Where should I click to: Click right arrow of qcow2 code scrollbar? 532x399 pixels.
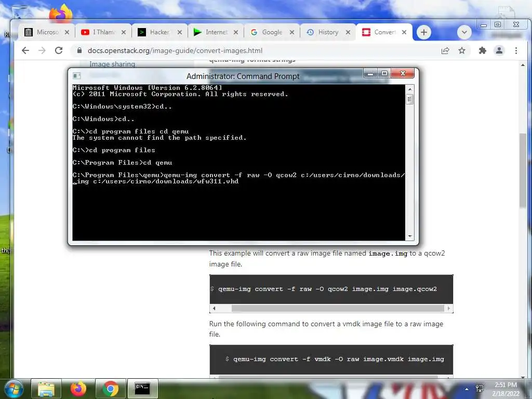449,309
